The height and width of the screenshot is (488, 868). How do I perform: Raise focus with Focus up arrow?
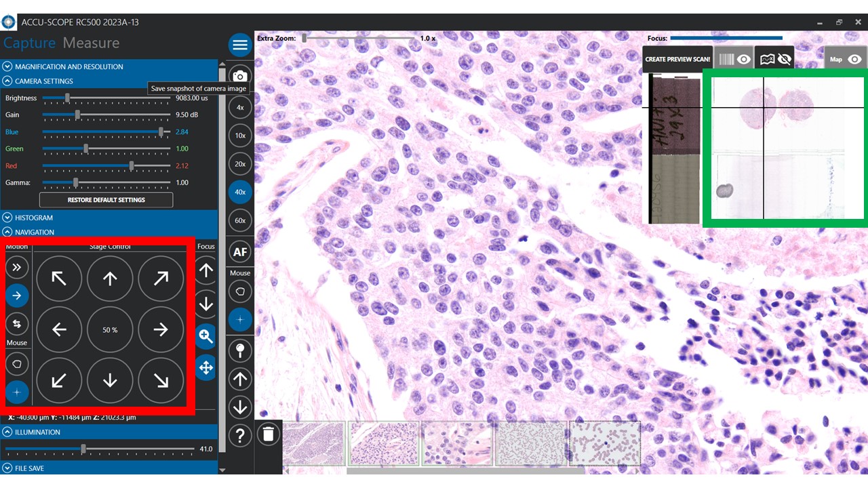tap(206, 271)
